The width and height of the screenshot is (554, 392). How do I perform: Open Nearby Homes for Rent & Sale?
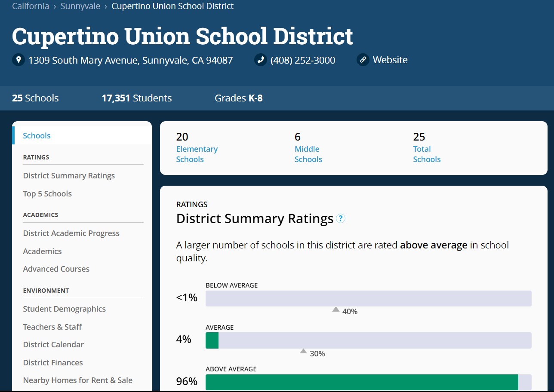78,380
